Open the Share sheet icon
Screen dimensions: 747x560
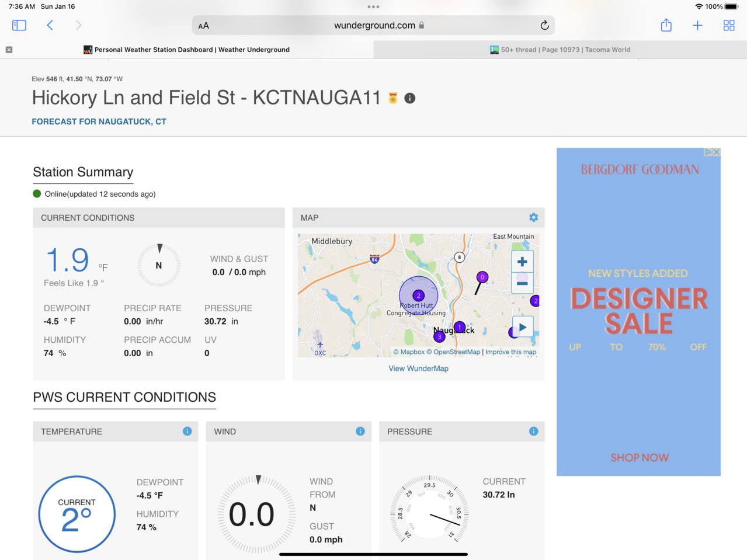[666, 25]
